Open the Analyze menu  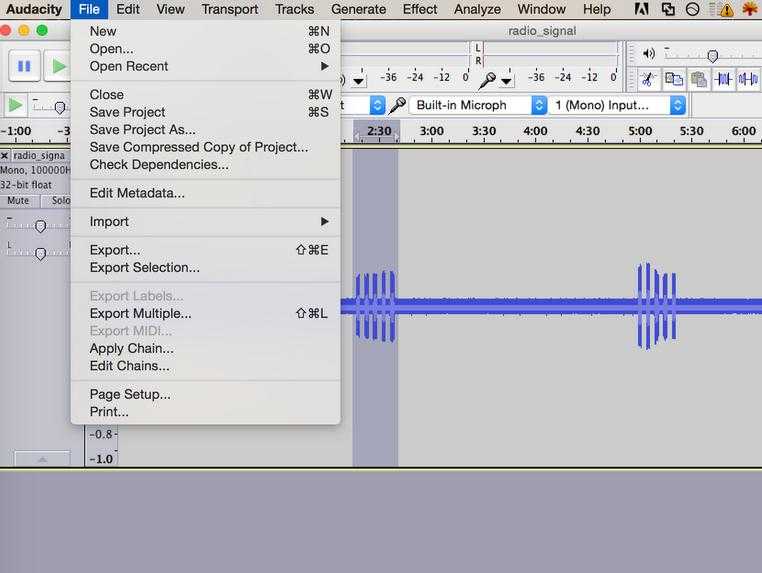(477, 9)
